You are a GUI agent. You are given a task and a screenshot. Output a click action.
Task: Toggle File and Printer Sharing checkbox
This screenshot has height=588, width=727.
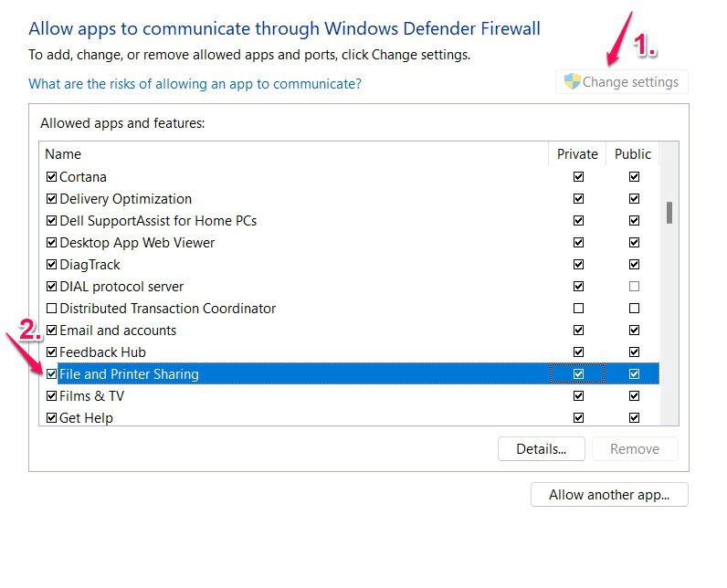pos(51,374)
